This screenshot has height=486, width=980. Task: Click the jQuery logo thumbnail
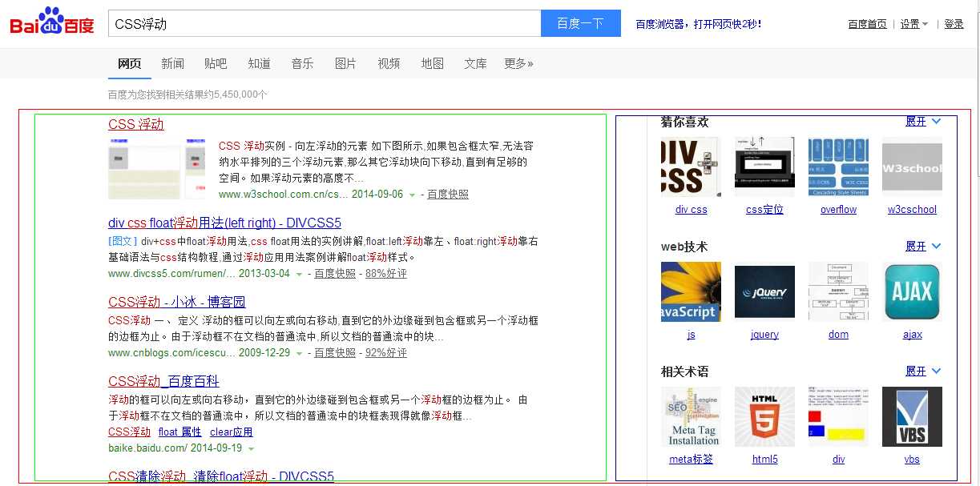coord(764,291)
